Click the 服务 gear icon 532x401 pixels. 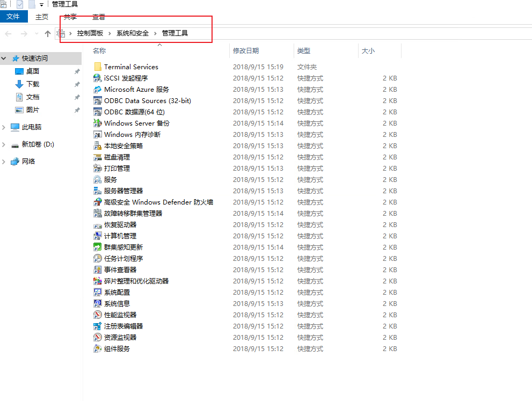[x=97, y=180]
